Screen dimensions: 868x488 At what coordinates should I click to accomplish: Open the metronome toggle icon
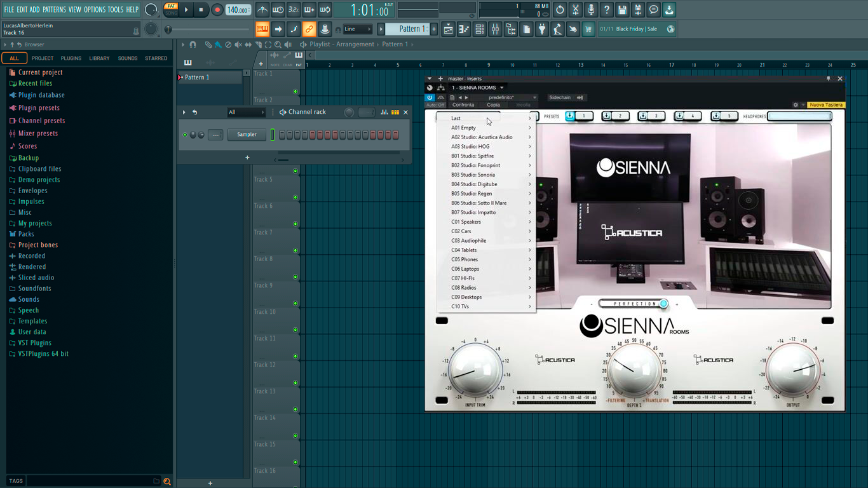262,10
